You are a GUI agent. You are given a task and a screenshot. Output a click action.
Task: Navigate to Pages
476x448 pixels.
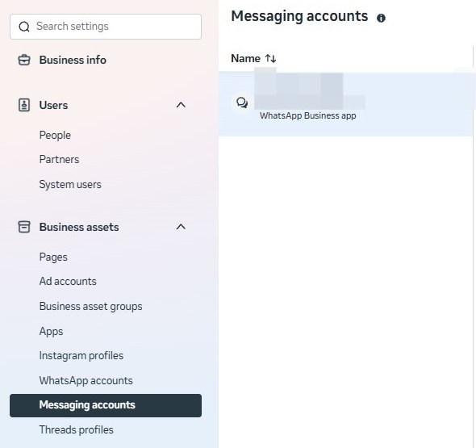53,257
